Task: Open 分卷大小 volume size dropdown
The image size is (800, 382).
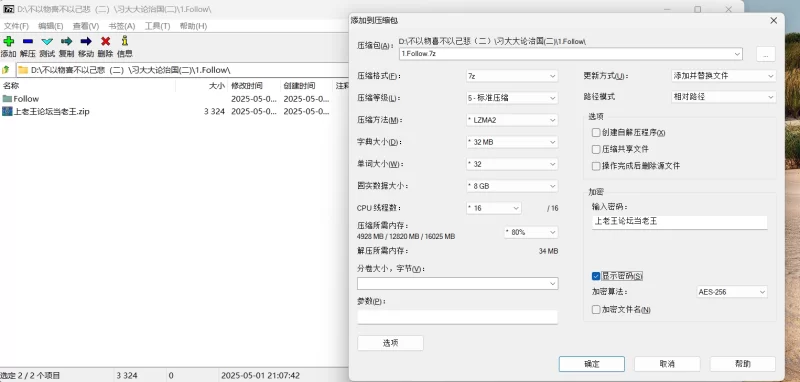Action: coord(458,283)
